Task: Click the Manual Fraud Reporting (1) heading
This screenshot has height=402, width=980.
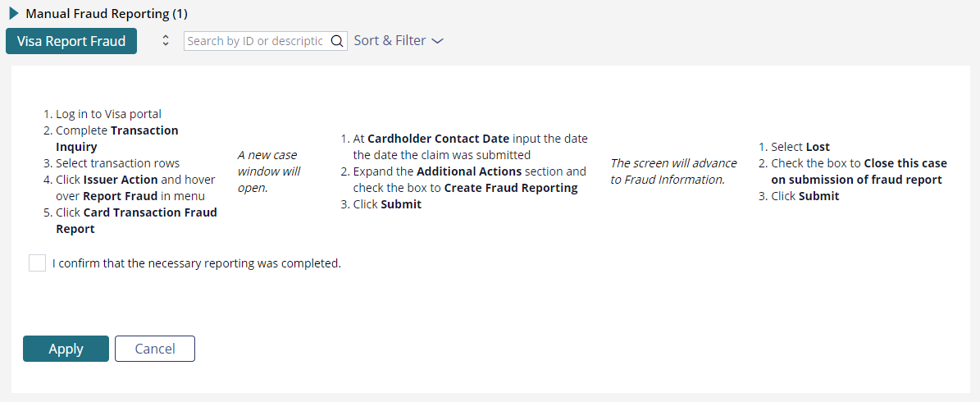Action: [x=107, y=13]
